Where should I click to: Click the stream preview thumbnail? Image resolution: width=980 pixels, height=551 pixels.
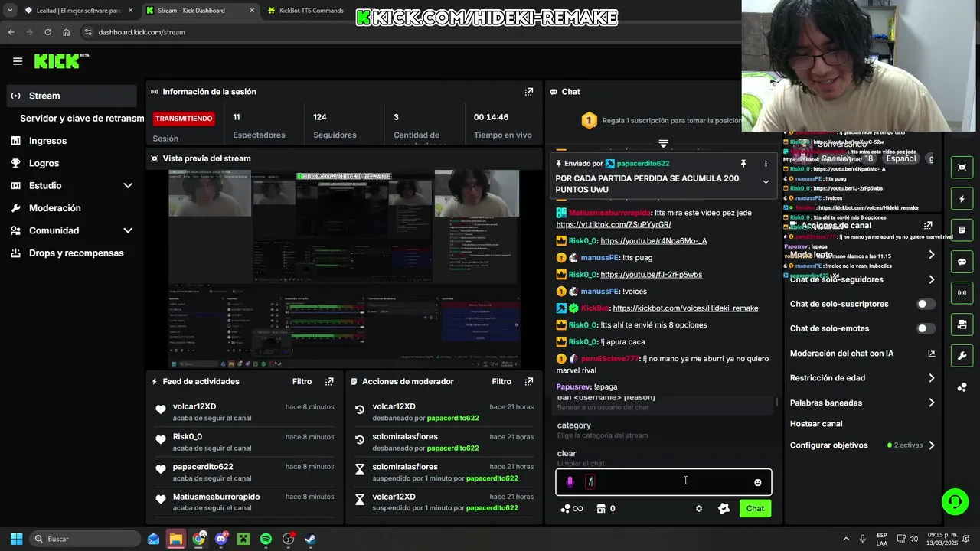click(344, 269)
